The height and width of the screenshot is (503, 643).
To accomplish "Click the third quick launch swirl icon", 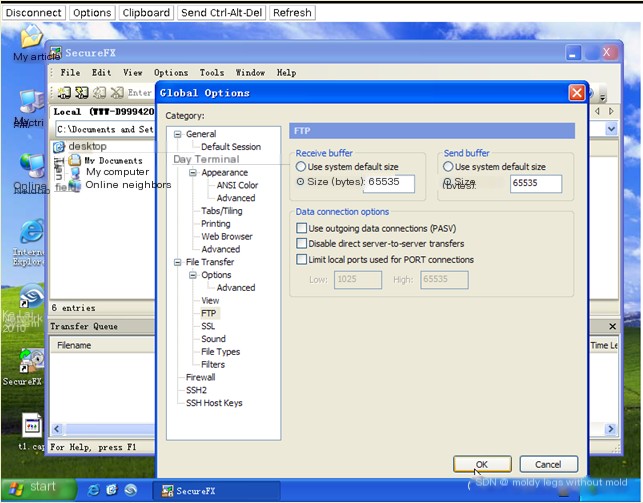I will (x=130, y=490).
